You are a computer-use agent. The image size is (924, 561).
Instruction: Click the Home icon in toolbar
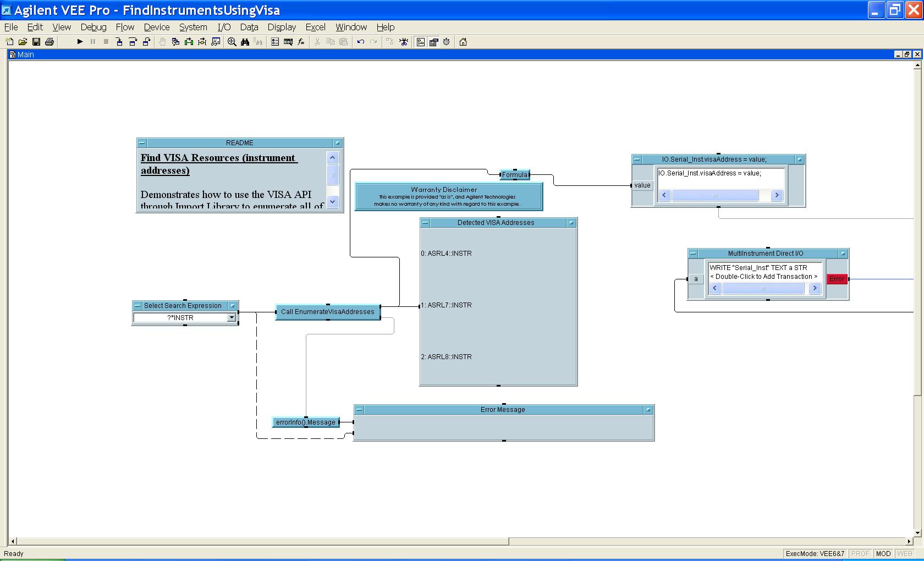pyautogui.click(x=463, y=42)
